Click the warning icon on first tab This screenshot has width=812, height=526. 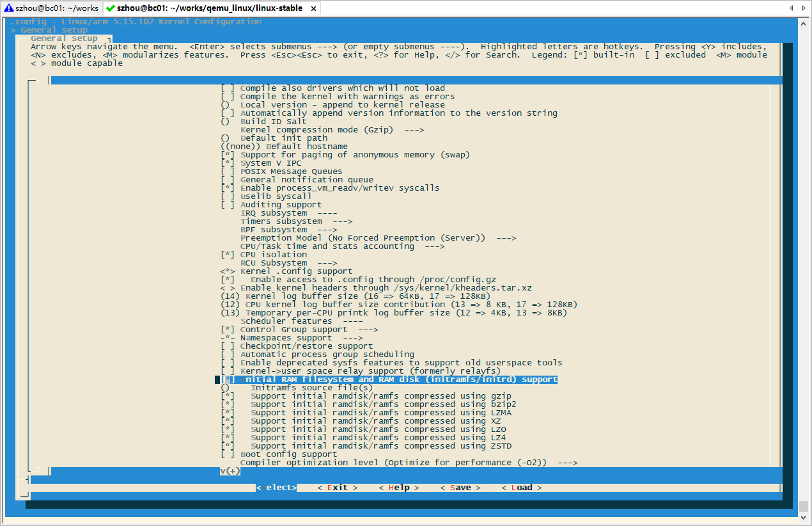(8, 8)
